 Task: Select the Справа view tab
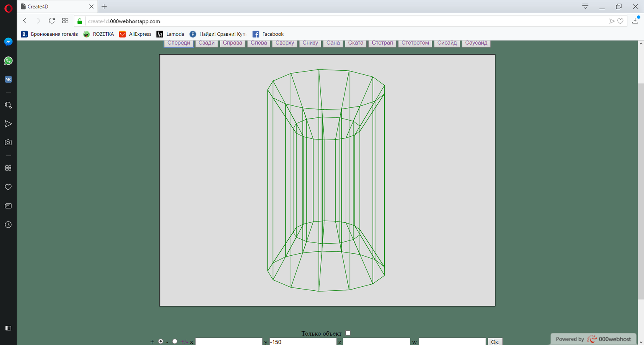pyautogui.click(x=233, y=43)
